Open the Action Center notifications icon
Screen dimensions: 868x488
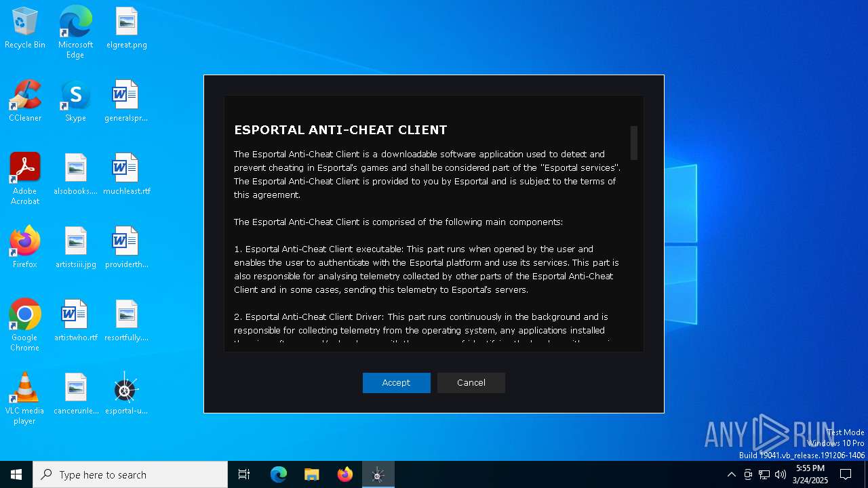846,474
